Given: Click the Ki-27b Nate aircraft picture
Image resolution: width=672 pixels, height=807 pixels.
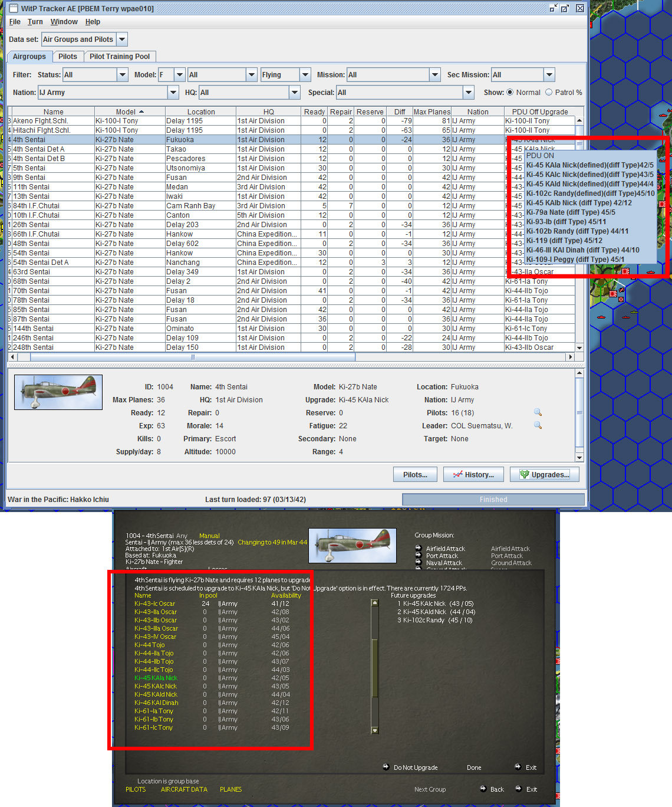Looking at the screenshot, I should pyautogui.click(x=58, y=391).
